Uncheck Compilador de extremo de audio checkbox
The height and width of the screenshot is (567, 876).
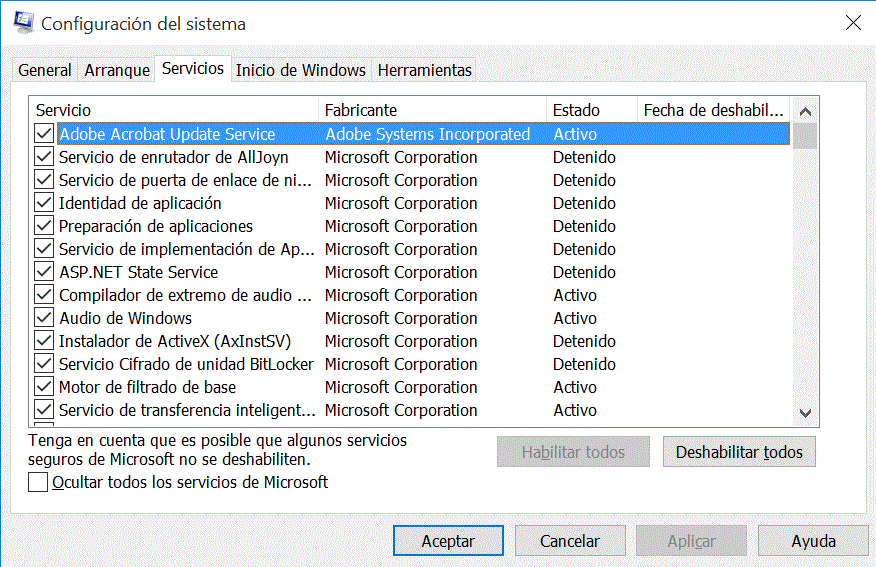[x=44, y=294]
